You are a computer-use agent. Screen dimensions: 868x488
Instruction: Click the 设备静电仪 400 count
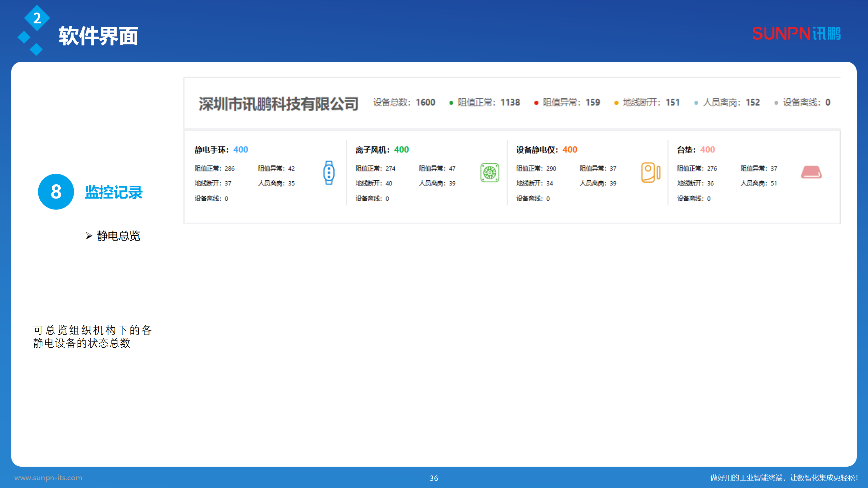pos(570,149)
